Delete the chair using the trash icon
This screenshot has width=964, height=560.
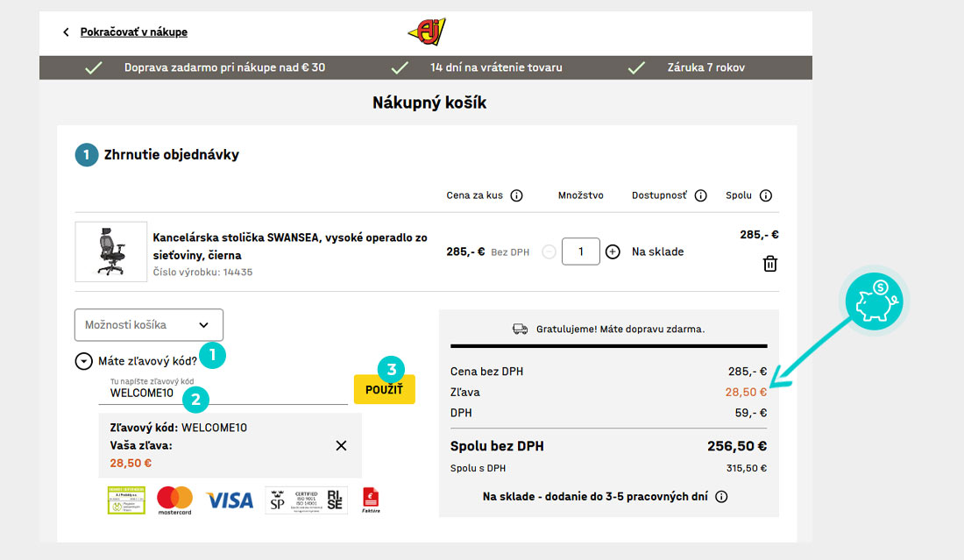click(x=769, y=264)
